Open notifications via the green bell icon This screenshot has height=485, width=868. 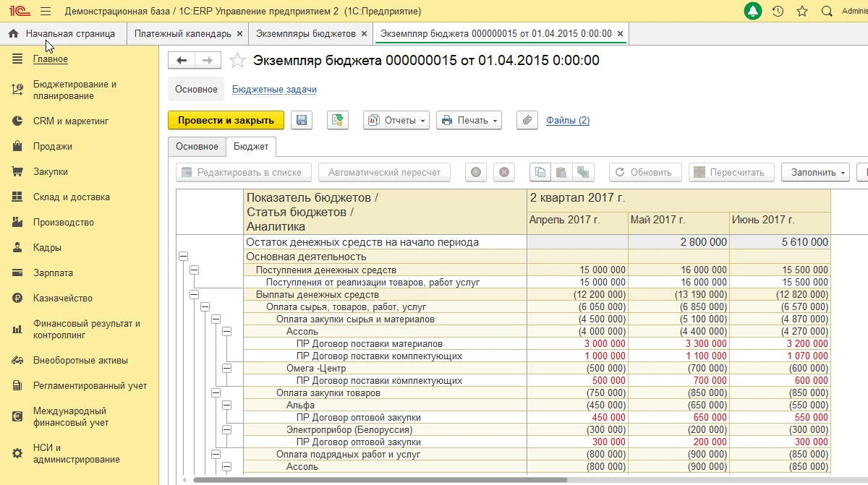tap(753, 12)
